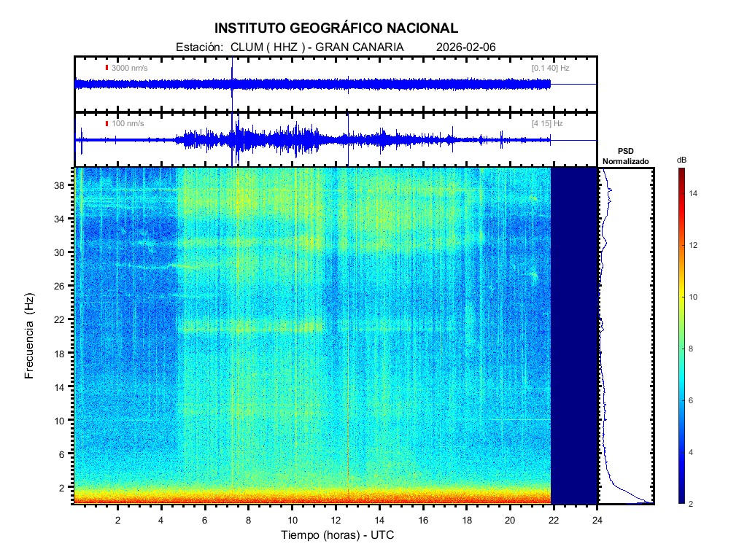
Task: Click the red scale bar beside 100 nm/s
Action: point(107,123)
